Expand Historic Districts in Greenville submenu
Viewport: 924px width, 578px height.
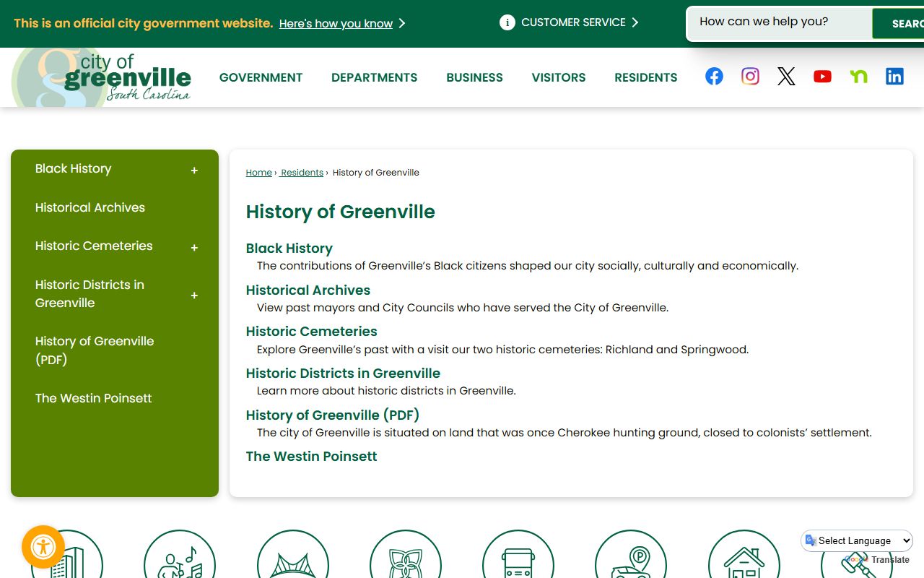coord(194,296)
